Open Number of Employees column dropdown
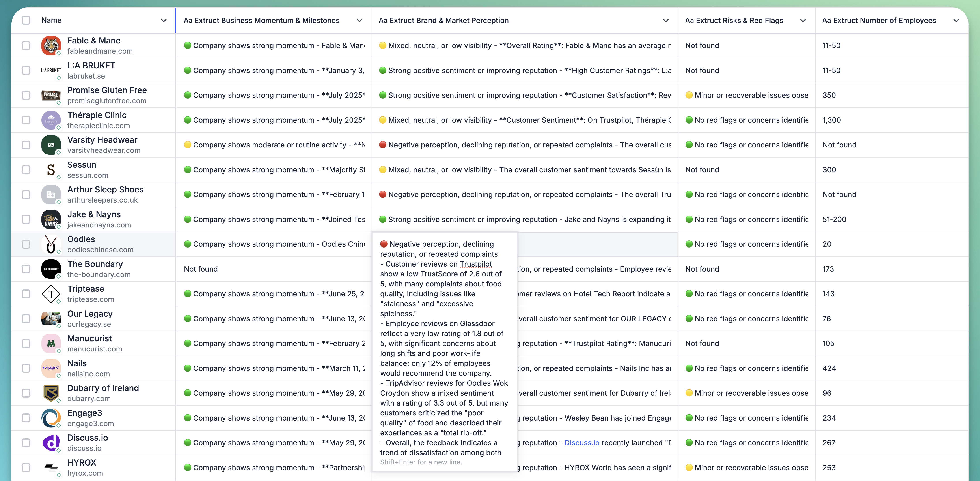Screen dimensions: 980x481 (956, 21)
